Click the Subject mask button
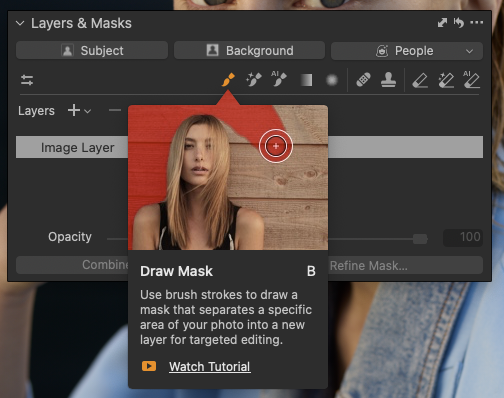 point(92,51)
